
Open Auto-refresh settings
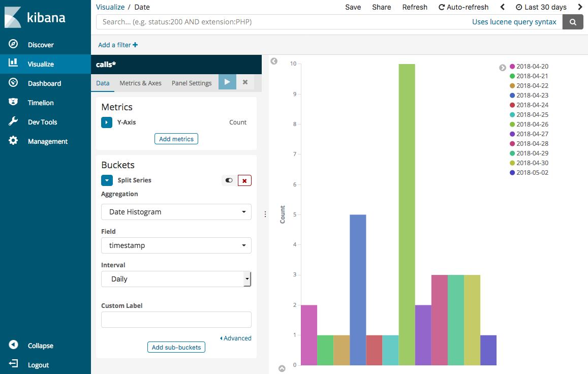(463, 7)
